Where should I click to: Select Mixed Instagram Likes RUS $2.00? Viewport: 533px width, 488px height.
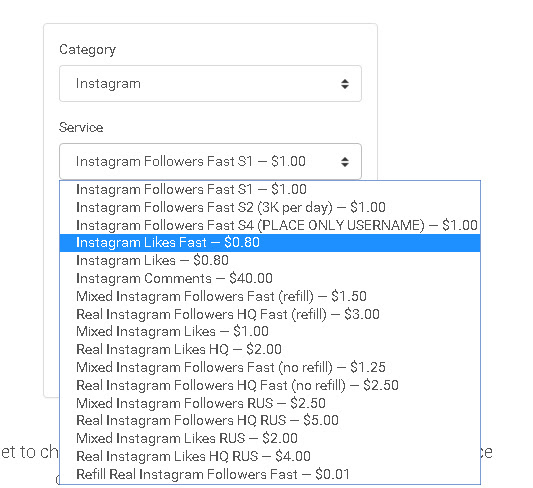pyautogui.click(x=270, y=438)
